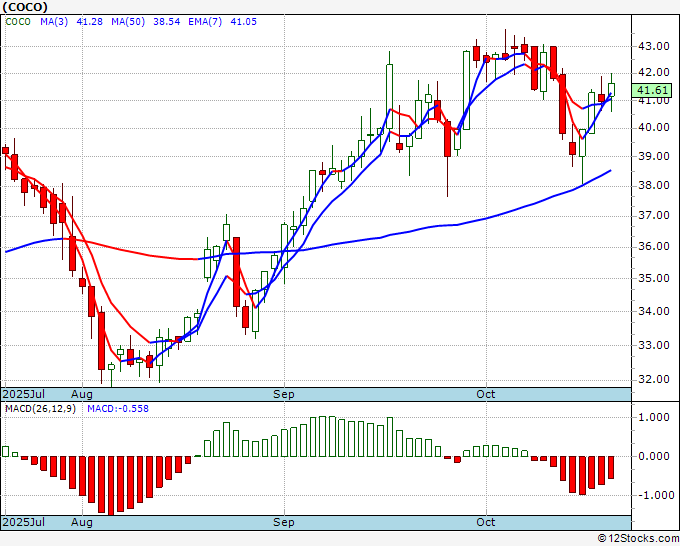Click the tallest red MACD bar in August

click(111, 486)
